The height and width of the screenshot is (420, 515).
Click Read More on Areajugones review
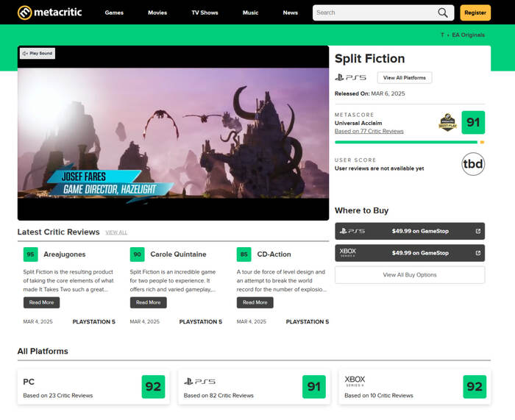41,302
